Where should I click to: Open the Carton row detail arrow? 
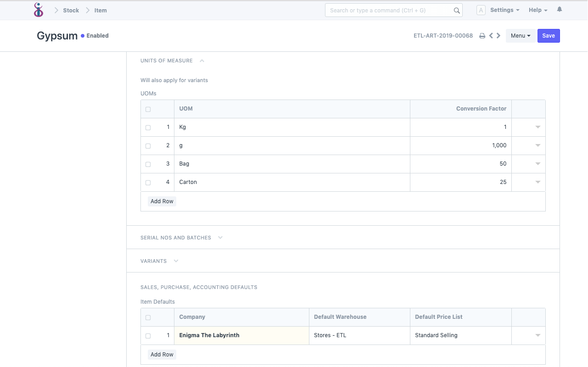pyautogui.click(x=537, y=182)
